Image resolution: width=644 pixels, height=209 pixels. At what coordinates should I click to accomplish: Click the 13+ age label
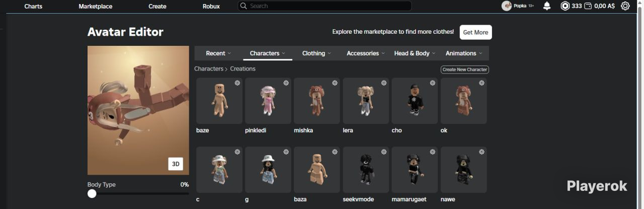531,6
